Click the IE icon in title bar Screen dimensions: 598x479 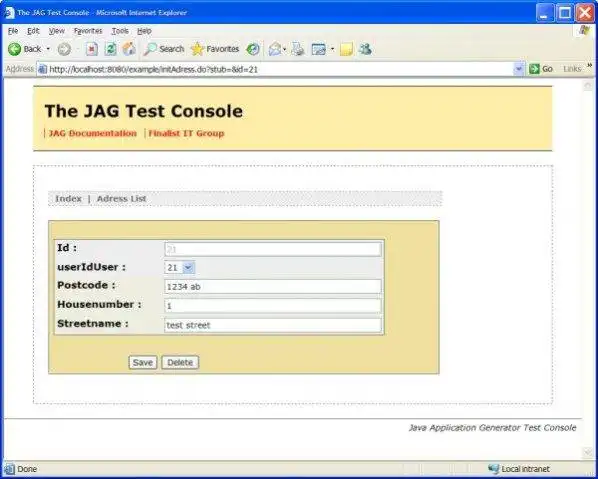point(10,13)
